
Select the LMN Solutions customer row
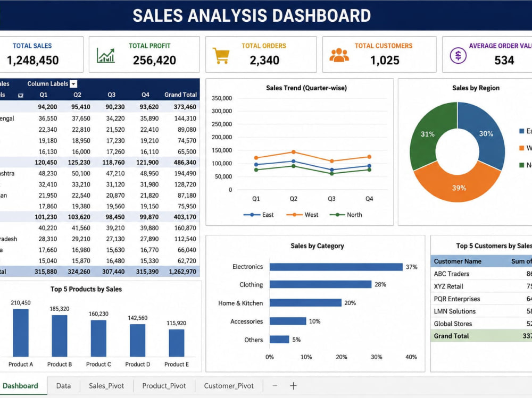481,311
